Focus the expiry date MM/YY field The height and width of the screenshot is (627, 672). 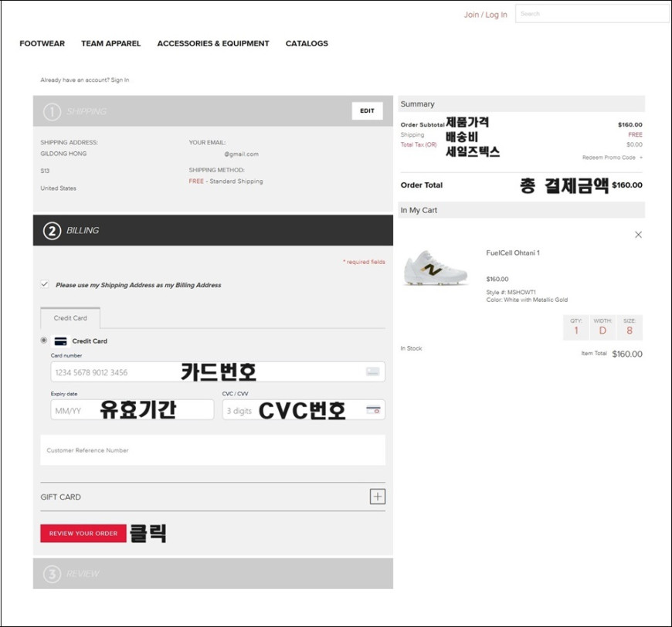pyautogui.click(x=132, y=410)
